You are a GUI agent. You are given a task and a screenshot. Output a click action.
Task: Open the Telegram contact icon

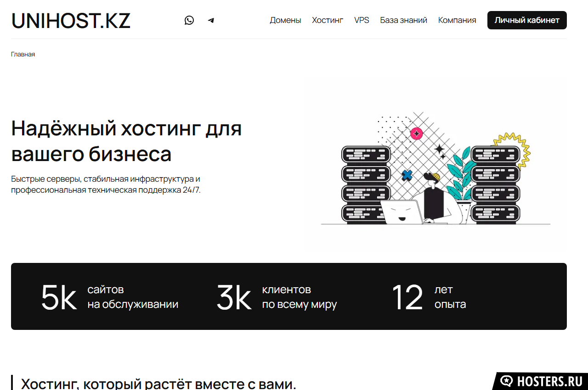211,20
